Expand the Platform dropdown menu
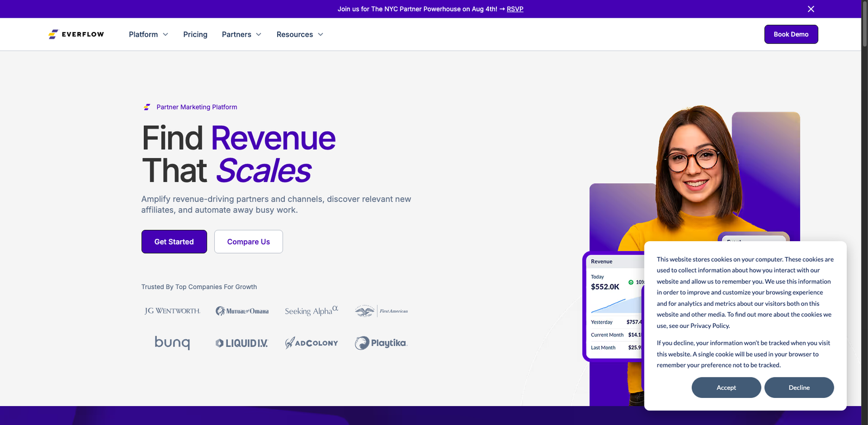Image resolution: width=868 pixels, height=425 pixels. coord(148,34)
